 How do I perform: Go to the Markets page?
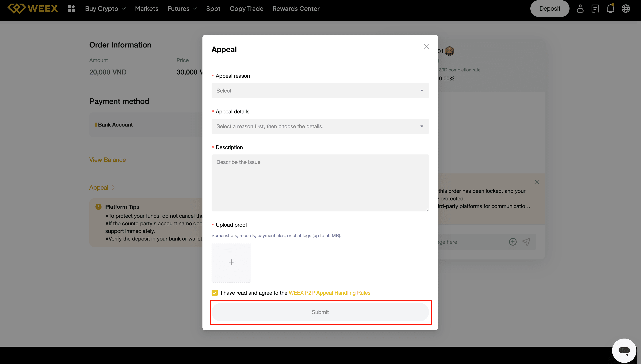point(147,9)
